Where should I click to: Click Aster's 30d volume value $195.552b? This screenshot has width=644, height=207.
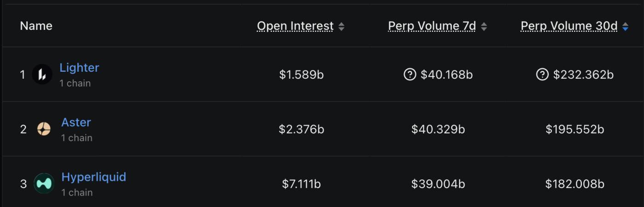coord(575,129)
